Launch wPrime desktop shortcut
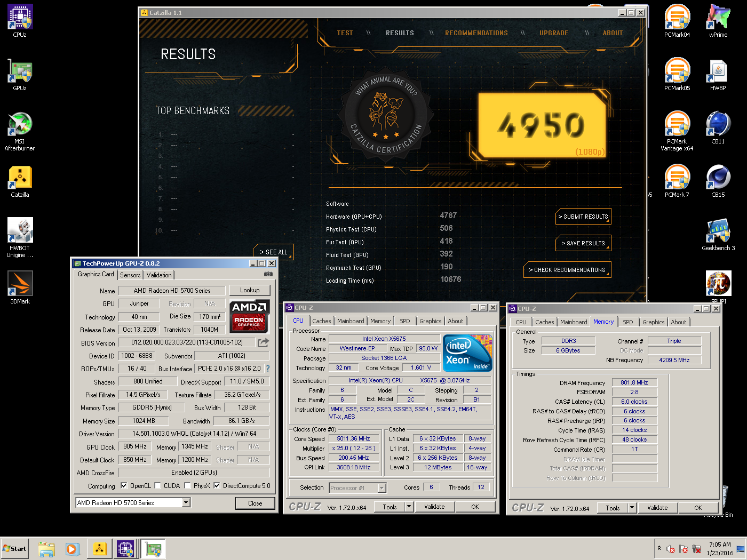The height and width of the screenshot is (560, 747). point(718,21)
